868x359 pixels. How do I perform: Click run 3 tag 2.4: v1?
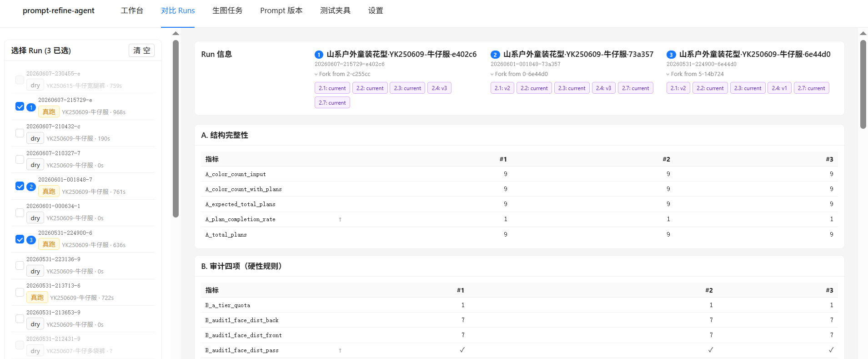[x=779, y=88]
